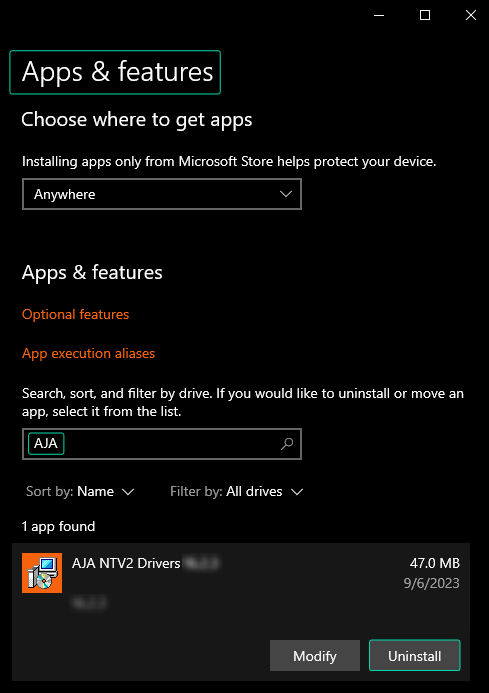Click the large Apps & features page title
The image size is (489, 693).
click(117, 72)
